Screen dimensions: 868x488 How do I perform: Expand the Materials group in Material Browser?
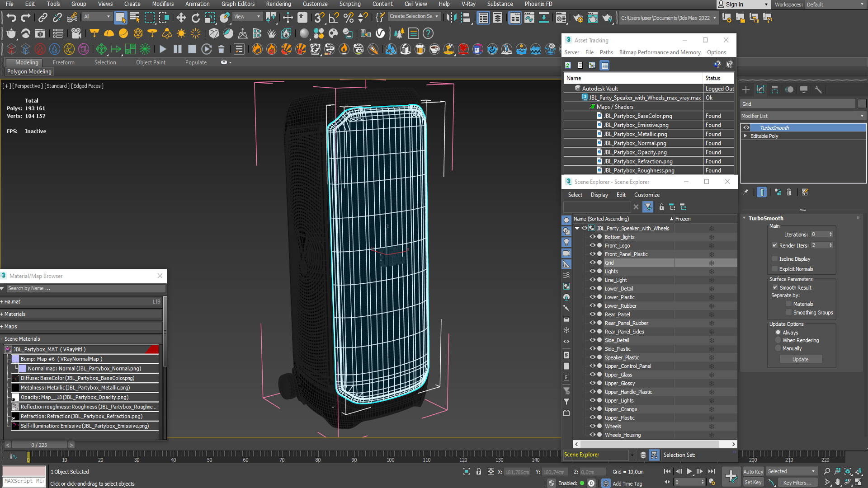point(2,314)
